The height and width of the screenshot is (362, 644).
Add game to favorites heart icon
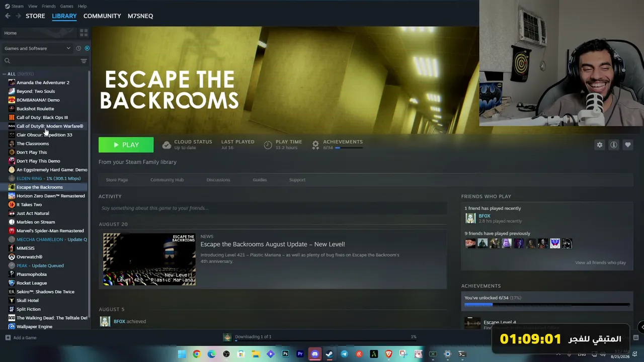pos(628,145)
